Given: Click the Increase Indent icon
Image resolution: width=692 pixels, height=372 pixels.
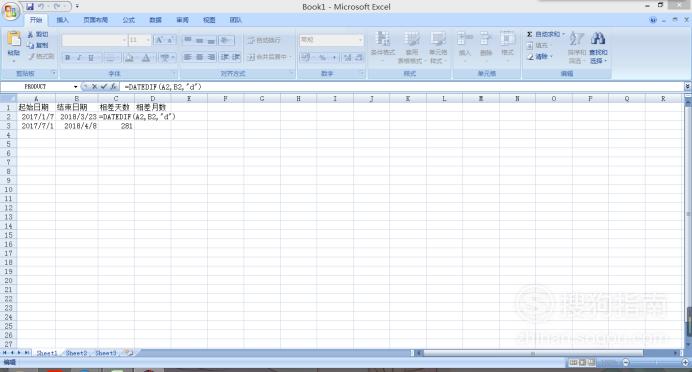Looking at the screenshot, I should click(x=236, y=57).
